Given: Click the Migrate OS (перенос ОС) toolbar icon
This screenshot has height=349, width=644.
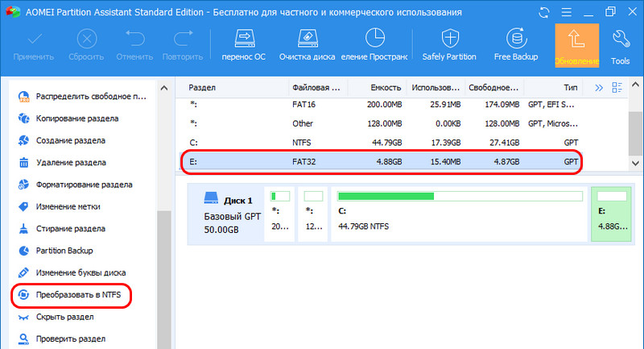Looking at the screenshot, I should coord(244,45).
